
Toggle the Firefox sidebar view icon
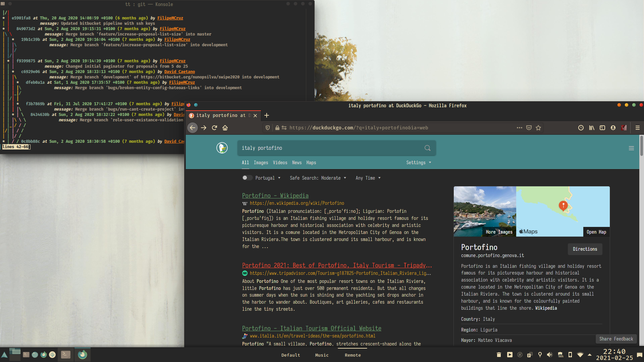pyautogui.click(x=602, y=128)
